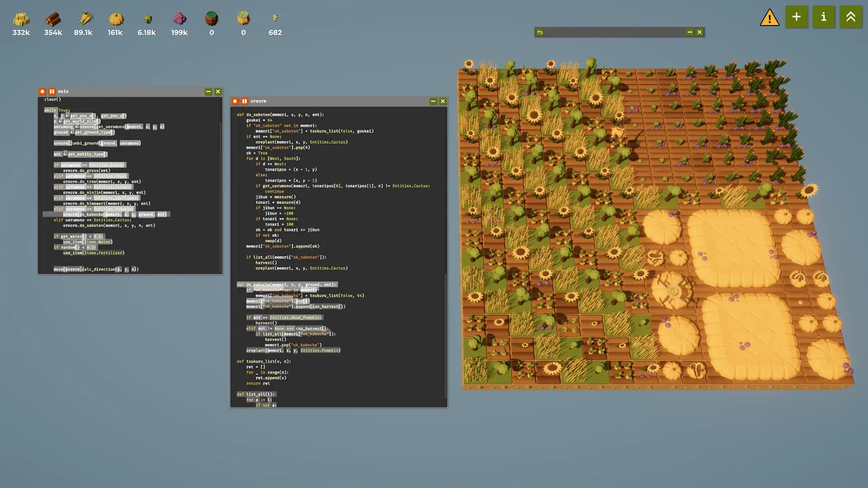This screenshot has width=868, height=488.
Task: Open the upgrades double-chevron button
Action: [850, 17]
